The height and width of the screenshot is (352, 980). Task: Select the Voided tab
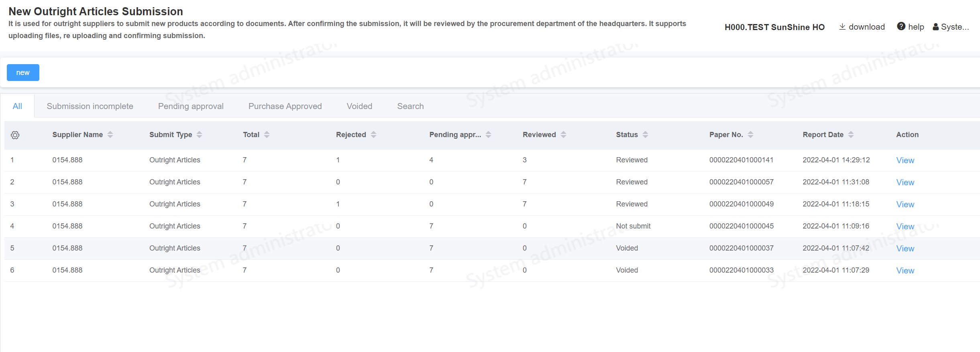tap(359, 106)
